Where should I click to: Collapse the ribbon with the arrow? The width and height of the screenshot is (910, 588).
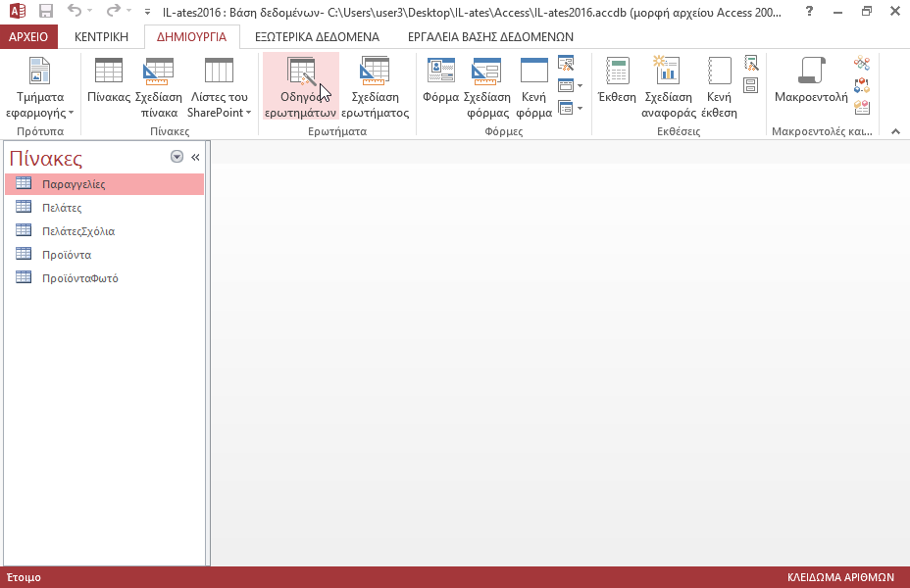(895, 131)
